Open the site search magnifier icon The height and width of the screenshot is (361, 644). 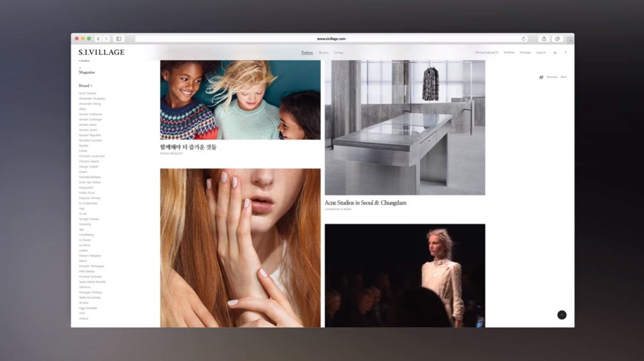pyautogui.click(x=555, y=53)
